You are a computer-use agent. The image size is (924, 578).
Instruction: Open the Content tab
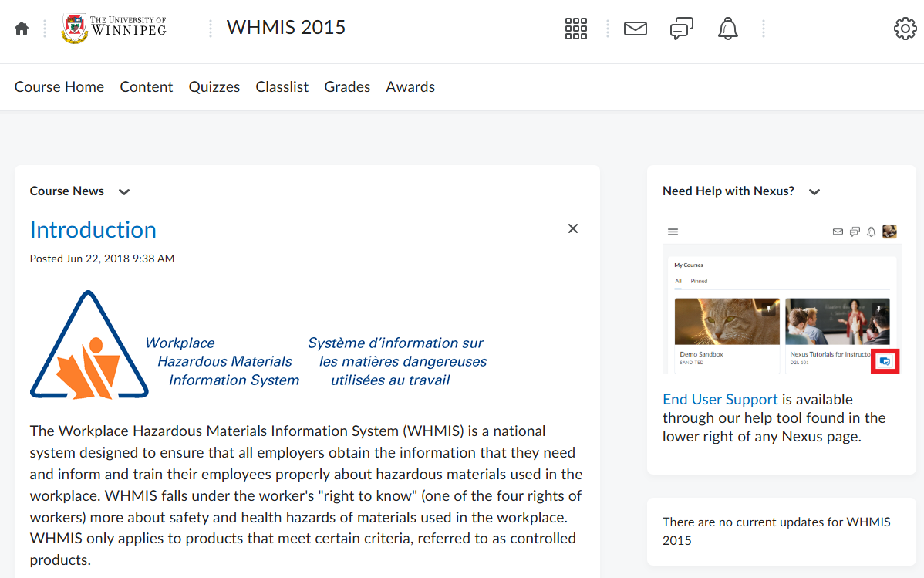click(x=146, y=86)
